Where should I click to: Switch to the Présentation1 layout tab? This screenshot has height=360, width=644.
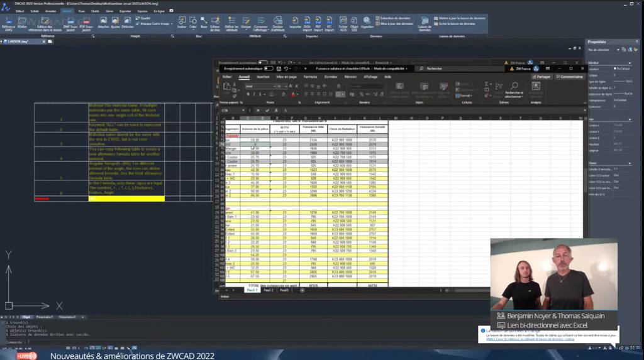(x=45, y=317)
